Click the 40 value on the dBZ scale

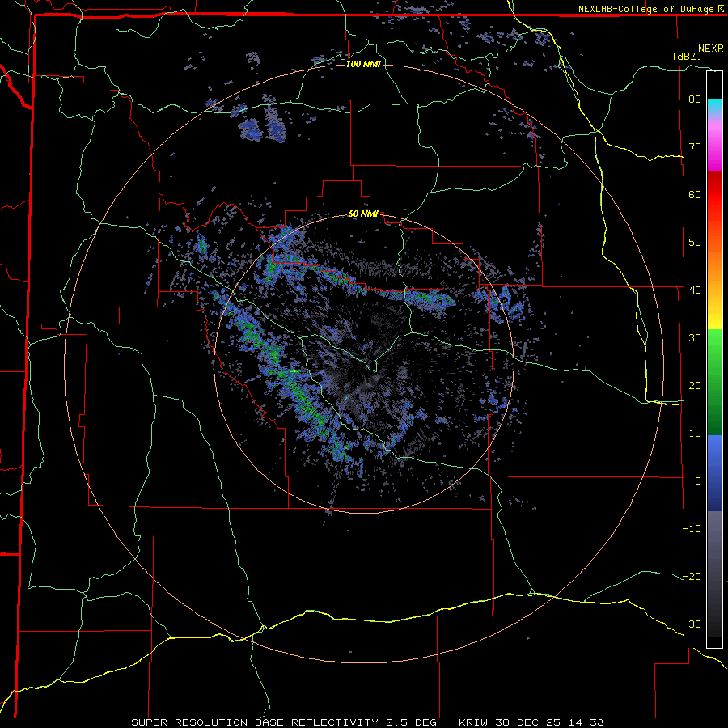[695, 290]
